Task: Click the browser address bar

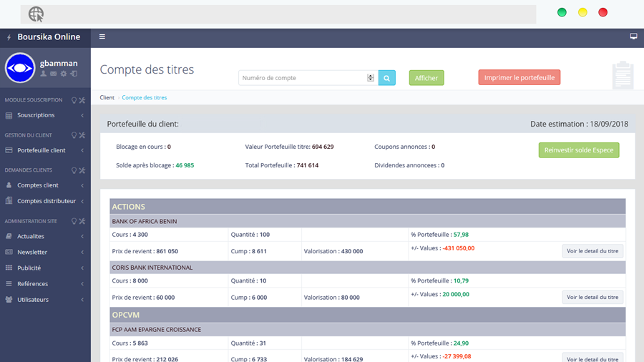Action: pos(278,14)
